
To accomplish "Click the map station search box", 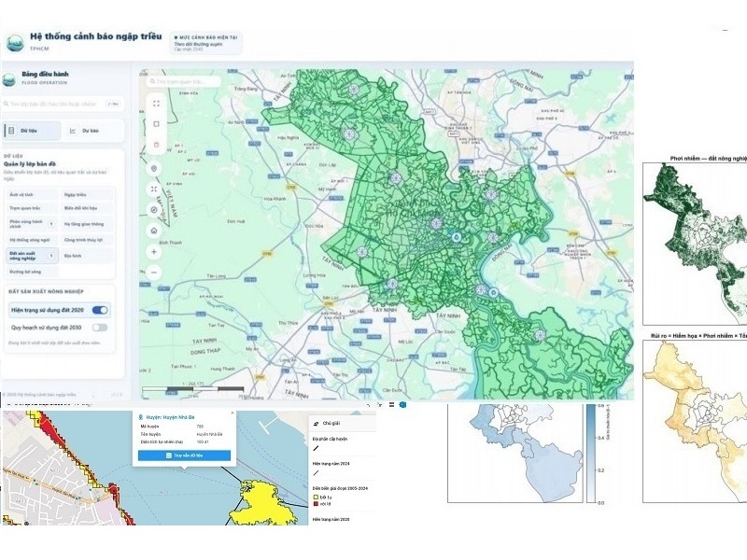I will (x=183, y=81).
